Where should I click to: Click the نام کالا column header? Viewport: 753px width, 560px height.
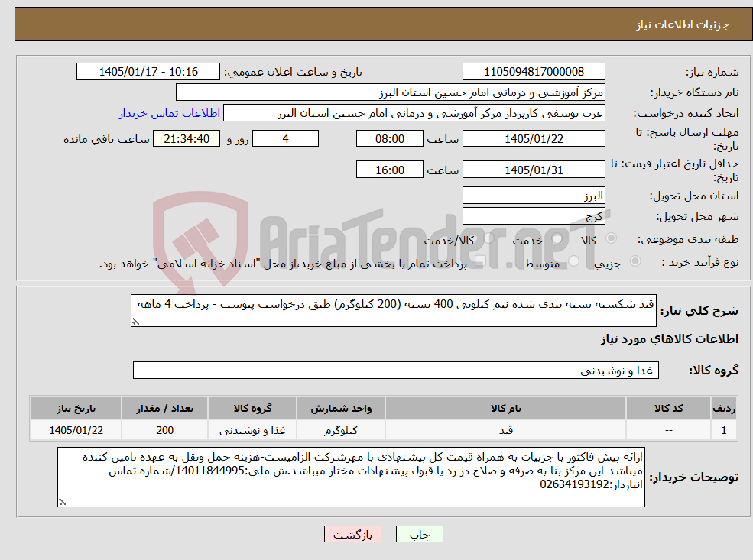505,409
